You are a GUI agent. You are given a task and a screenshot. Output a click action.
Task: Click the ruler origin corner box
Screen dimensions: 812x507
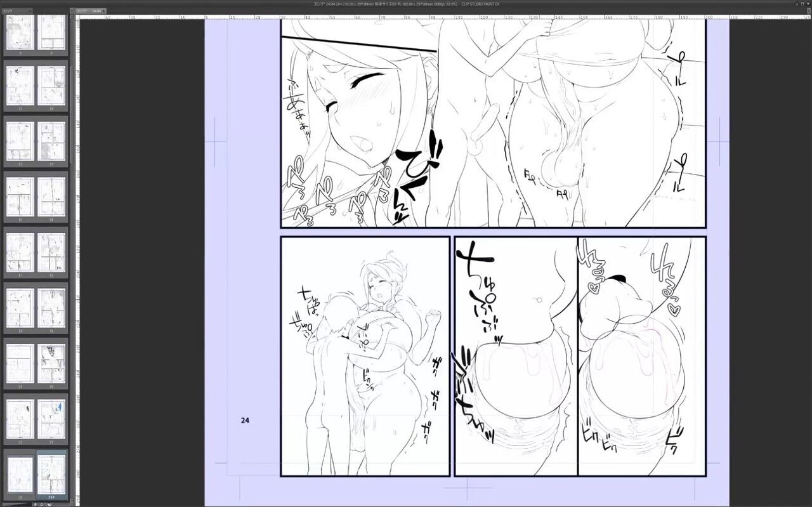point(77,17)
